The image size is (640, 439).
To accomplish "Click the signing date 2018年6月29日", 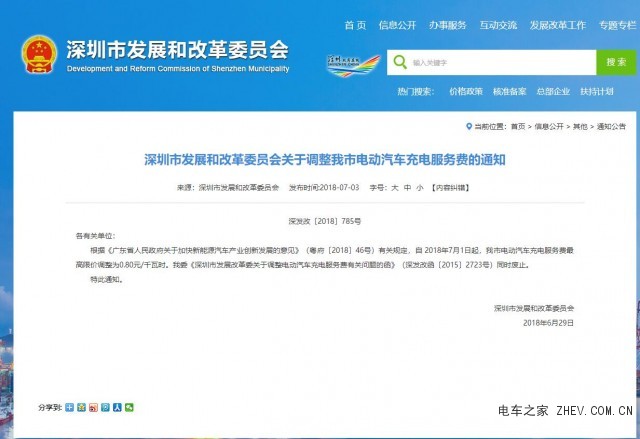I will point(549,323).
